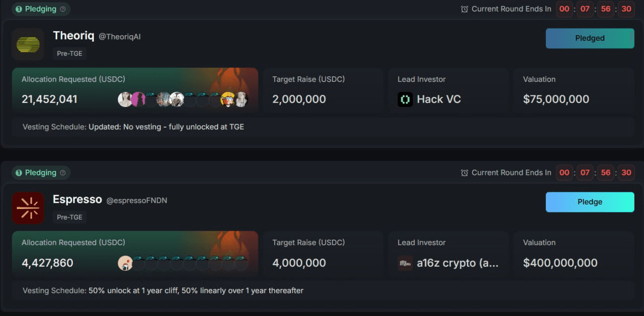Select the Pre-TGE tag under Espresso
Viewport: 644px width, 316px height.
[69, 217]
